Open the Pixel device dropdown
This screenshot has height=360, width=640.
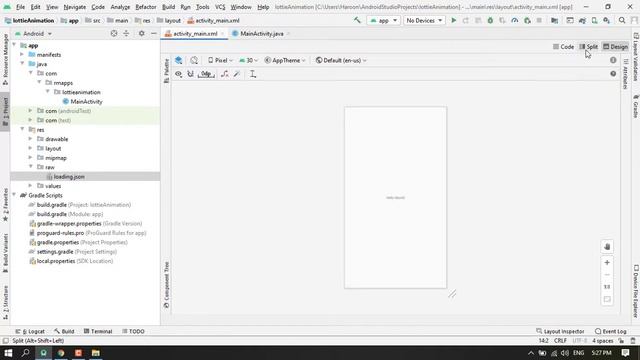(x=220, y=60)
